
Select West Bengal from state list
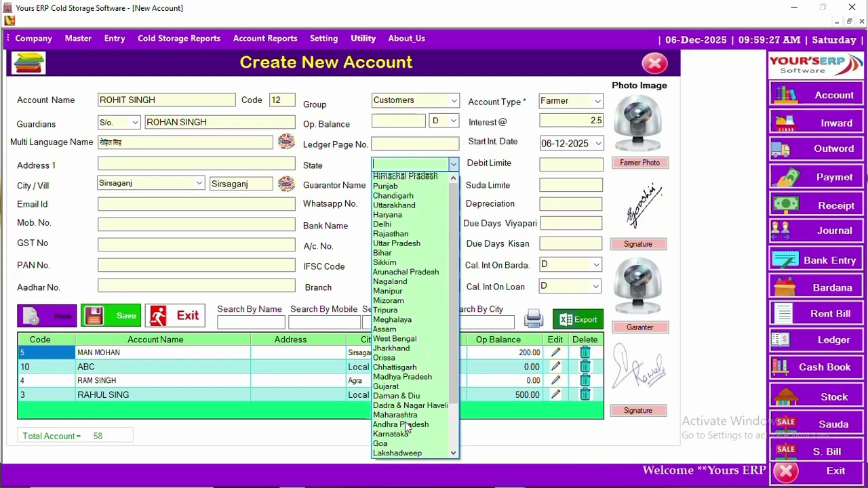pos(395,339)
